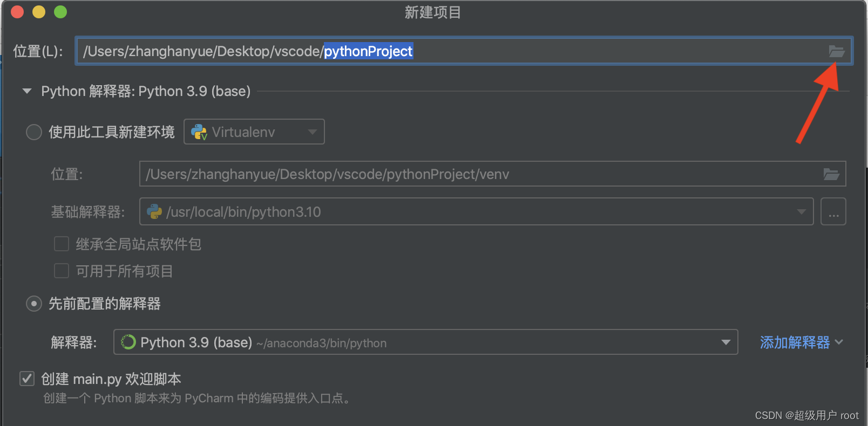Browse folder for venv location
The width and height of the screenshot is (868, 426).
pos(831,174)
